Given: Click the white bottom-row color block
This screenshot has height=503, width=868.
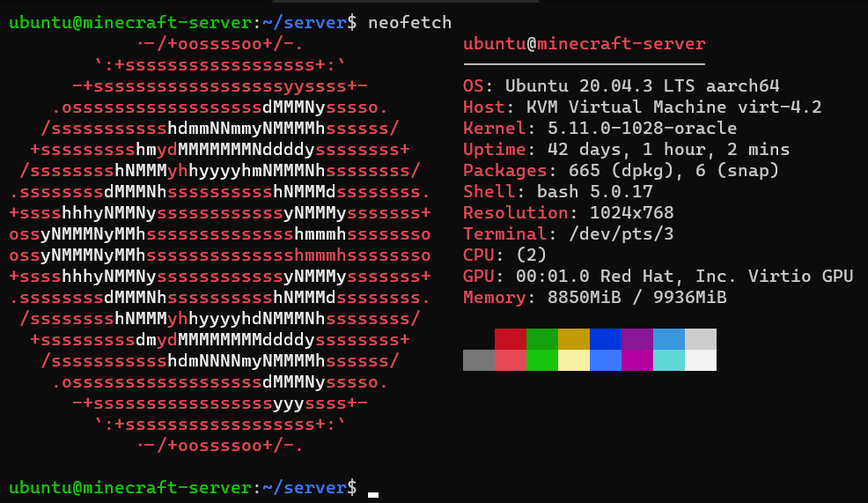Looking at the screenshot, I should pos(701,360).
